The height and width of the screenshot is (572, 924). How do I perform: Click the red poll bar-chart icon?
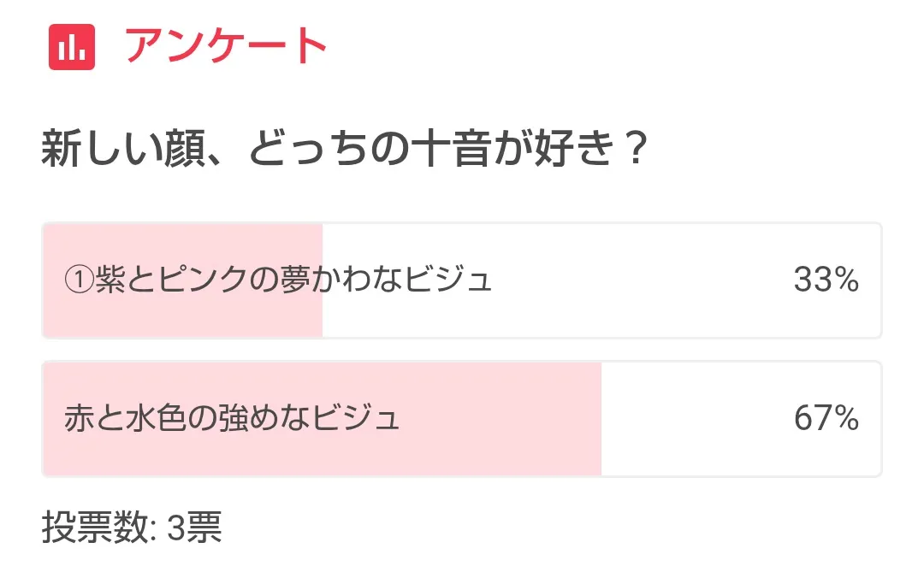click(x=72, y=46)
